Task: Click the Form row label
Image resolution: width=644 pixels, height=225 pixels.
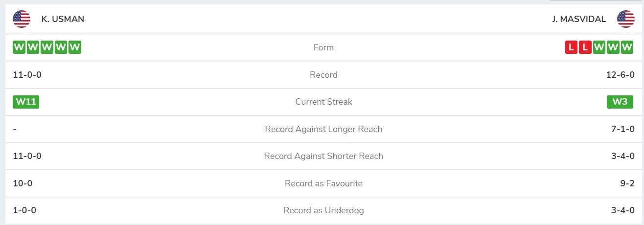Action: coord(323,47)
